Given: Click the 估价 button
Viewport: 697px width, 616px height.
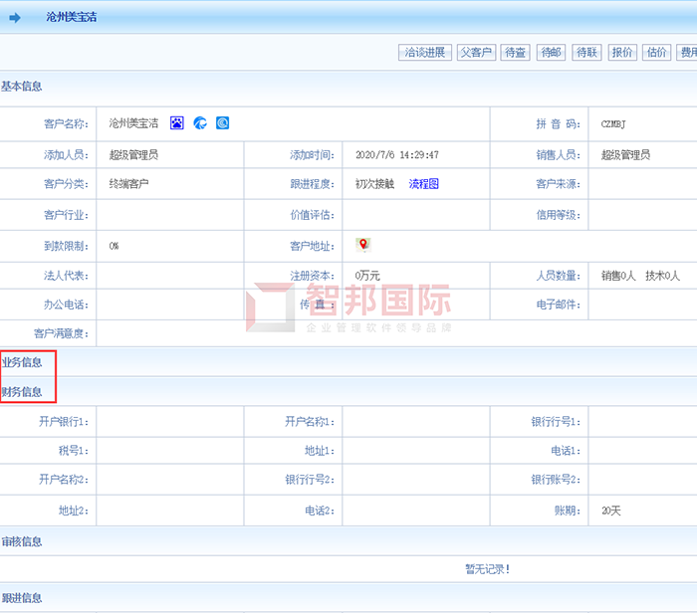Looking at the screenshot, I should click(656, 53).
